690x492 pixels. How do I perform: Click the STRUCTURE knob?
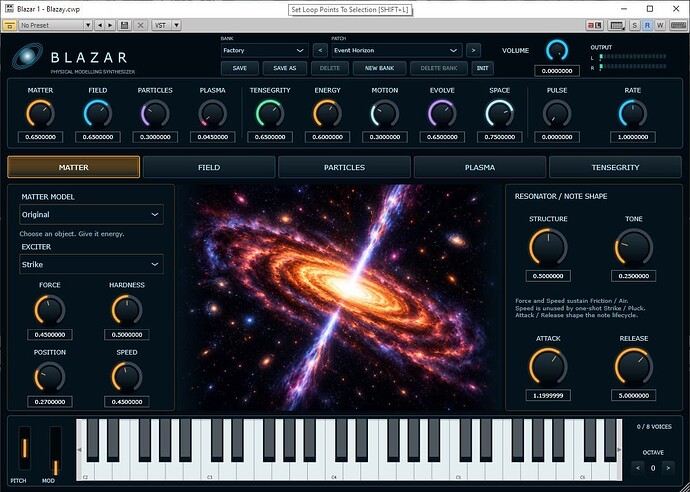pyautogui.click(x=548, y=247)
